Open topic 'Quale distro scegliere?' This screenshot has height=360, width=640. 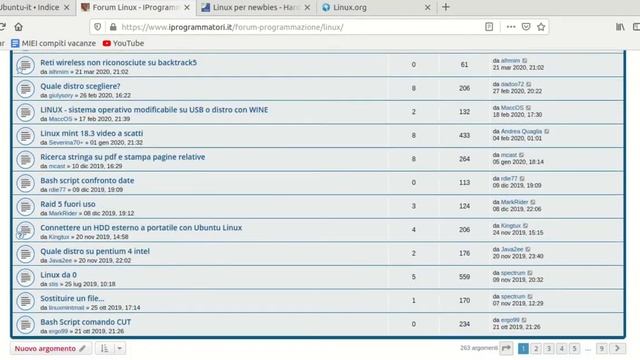(x=80, y=86)
